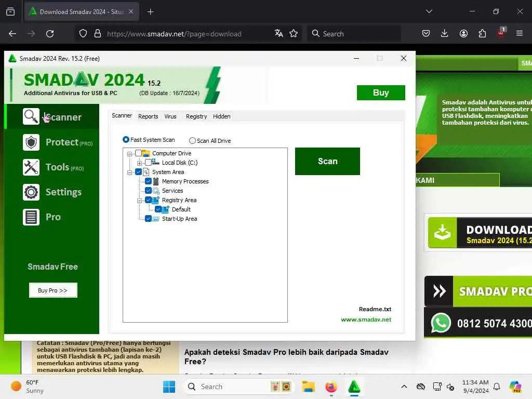This screenshot has height=399, width=532.
Task: Bookmark the page with the star icon
Action: click(x=294, y=33)
